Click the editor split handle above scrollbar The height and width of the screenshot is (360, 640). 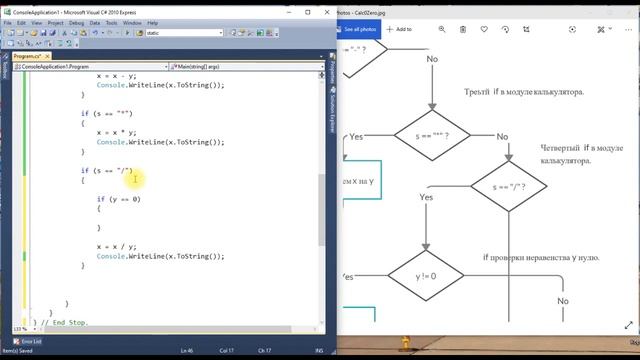(322, 75)
